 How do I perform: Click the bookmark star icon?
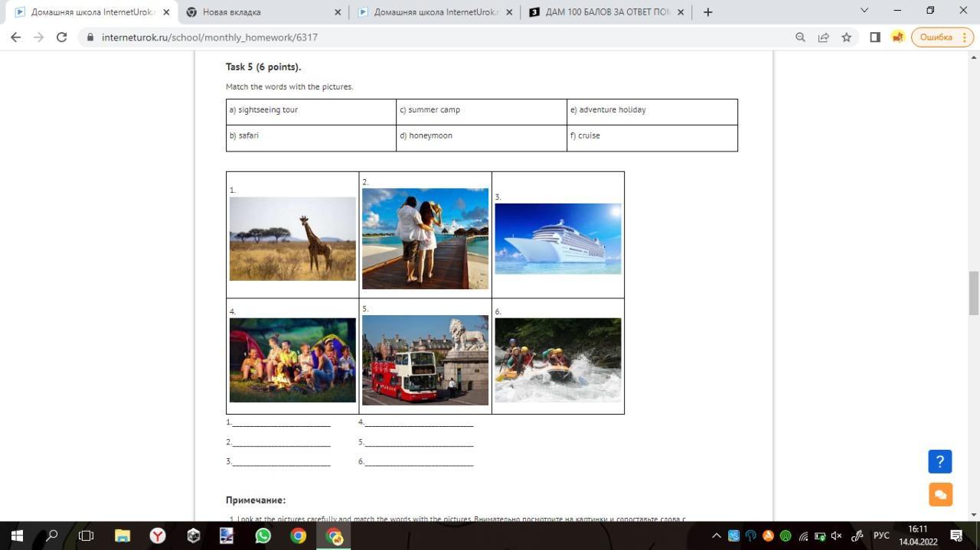tap(846, 37)
